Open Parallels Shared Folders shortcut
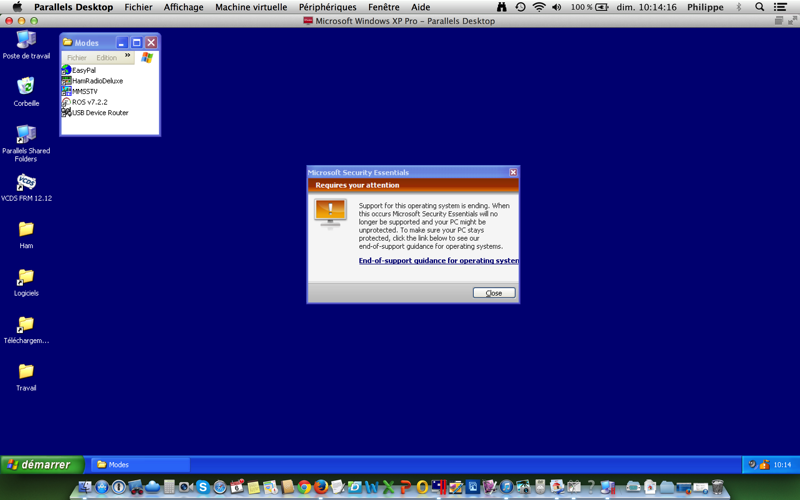This screenshot has width=800, height=500. [x=26, y=143]
